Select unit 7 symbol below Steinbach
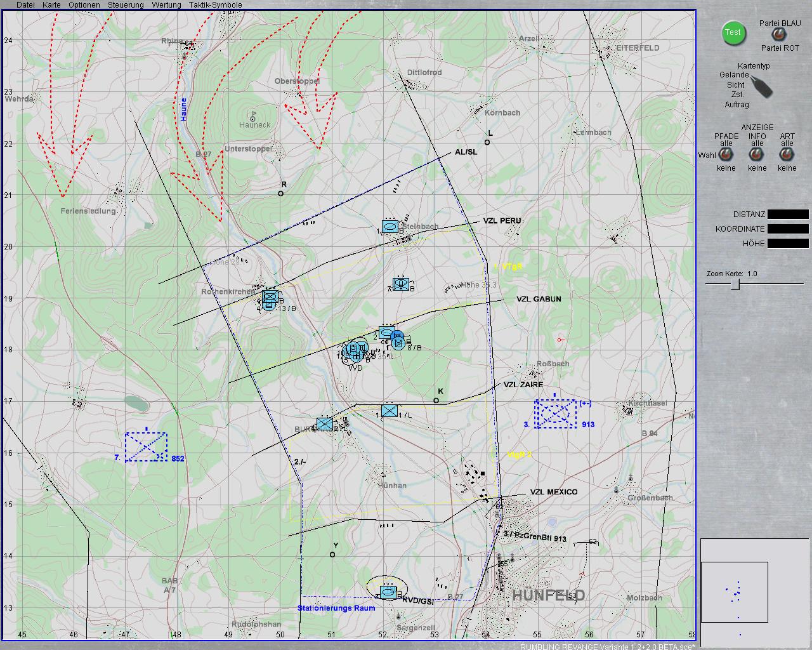812x650 pixels. [400, 284]
